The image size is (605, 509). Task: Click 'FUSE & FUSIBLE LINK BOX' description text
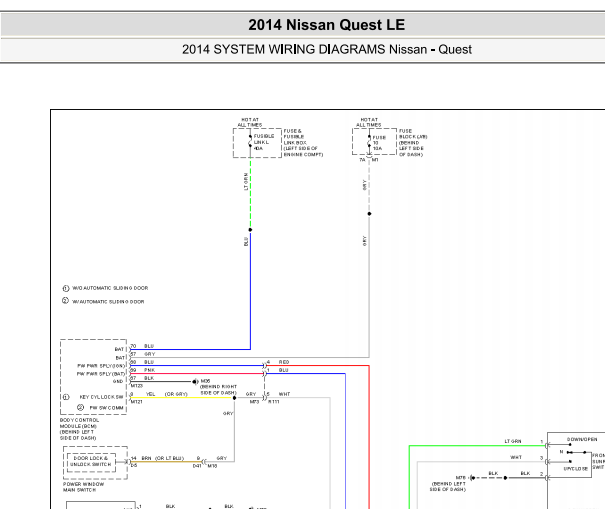coord(303,143)
